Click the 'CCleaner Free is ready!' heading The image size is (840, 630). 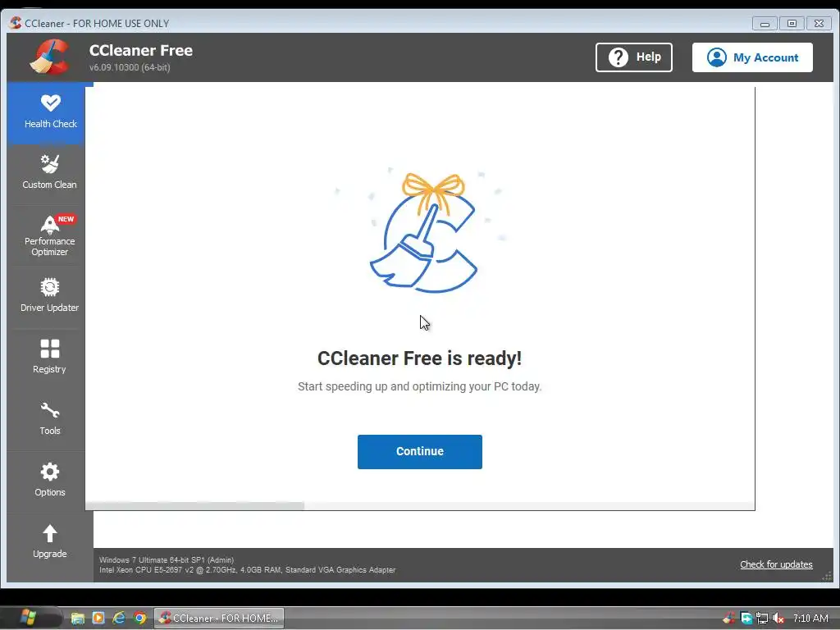point(419,358)
